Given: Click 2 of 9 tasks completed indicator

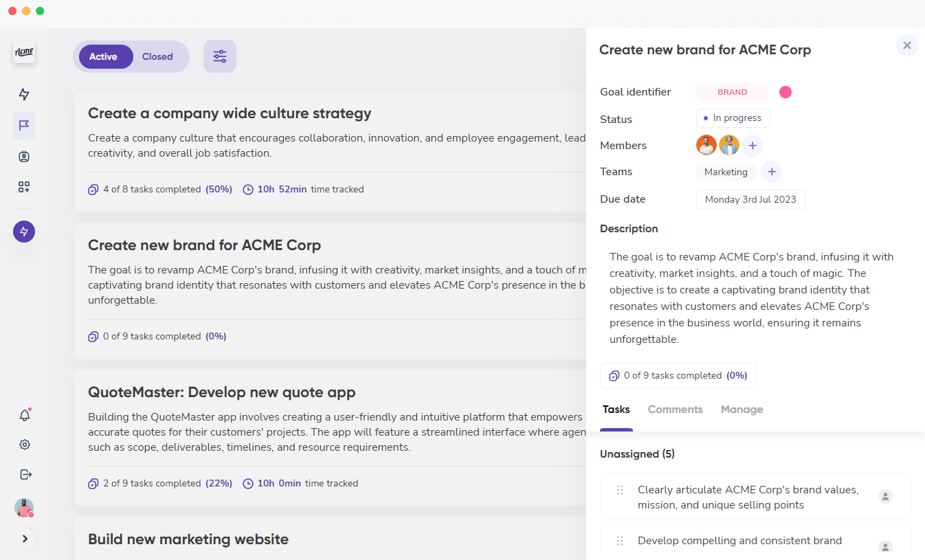Looking at the screenshot, I should (x=160, y=483).
